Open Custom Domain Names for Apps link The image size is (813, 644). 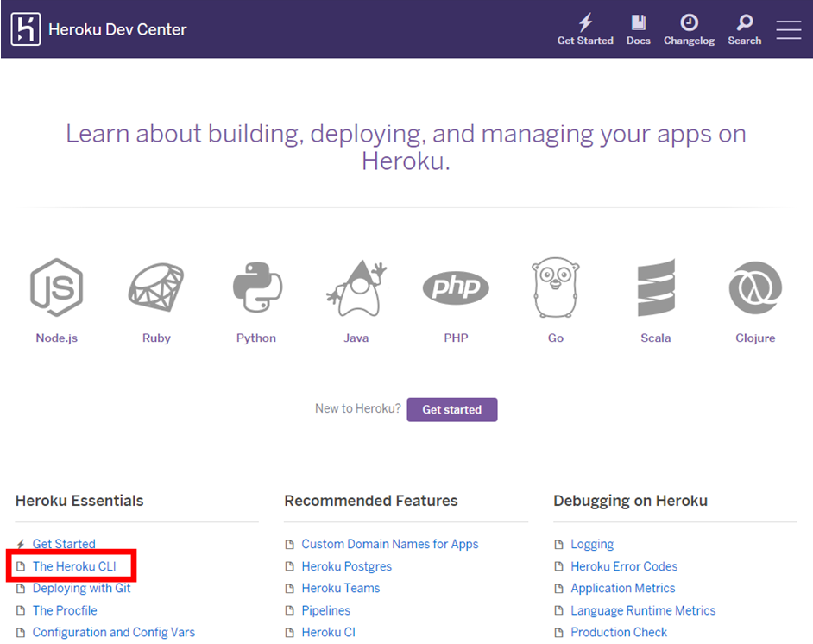click(x=390, y=544)
